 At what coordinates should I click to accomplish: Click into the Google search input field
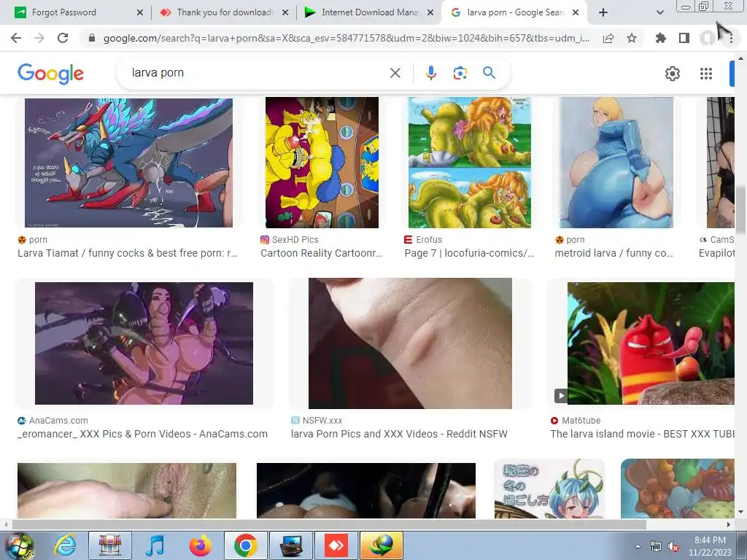click(258, 73)
